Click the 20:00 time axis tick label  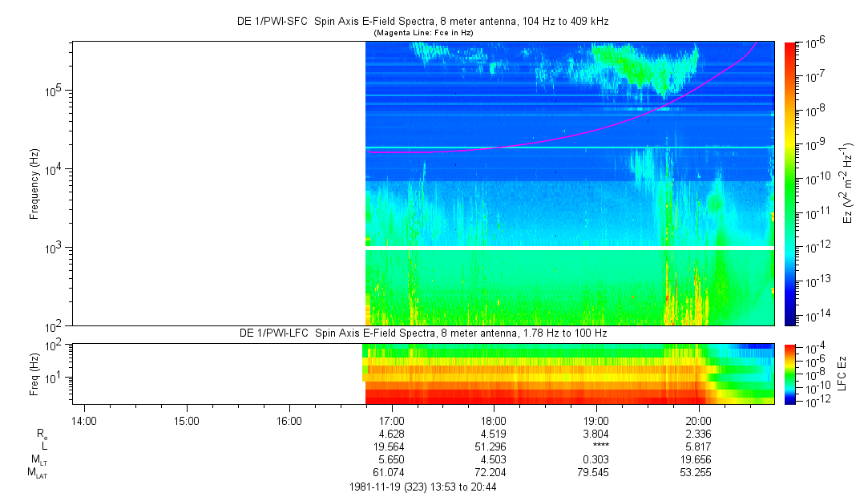pyautogui.click(x=699, y=420)
